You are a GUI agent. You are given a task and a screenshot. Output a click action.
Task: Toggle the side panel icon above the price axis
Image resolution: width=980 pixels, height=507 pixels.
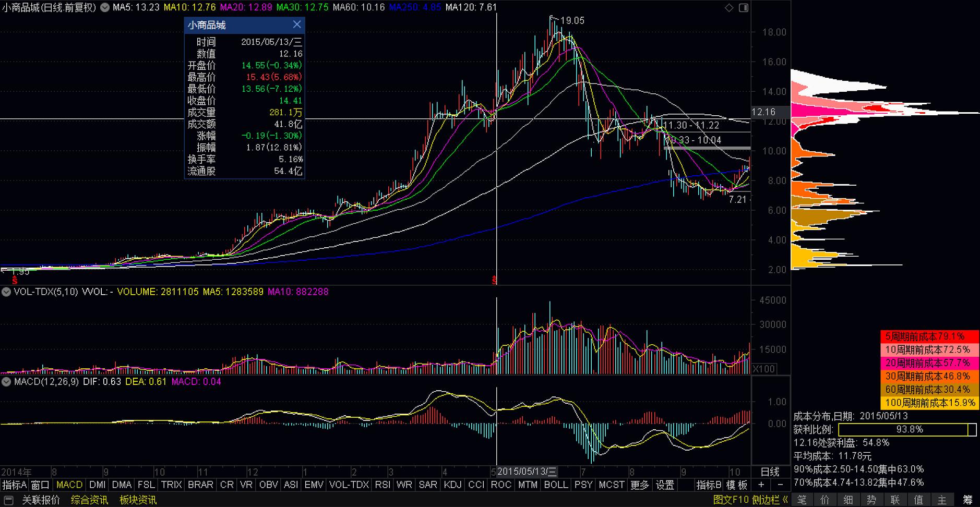[744, 7]
